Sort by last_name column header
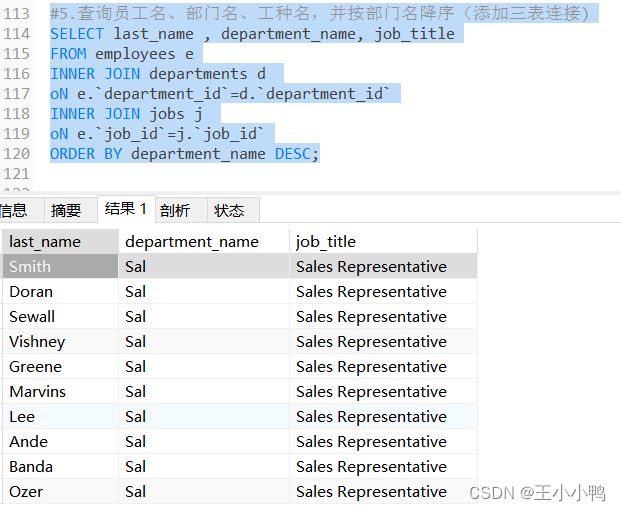Image resolution: width=621 pixels, height=511 pixels. 60,241
